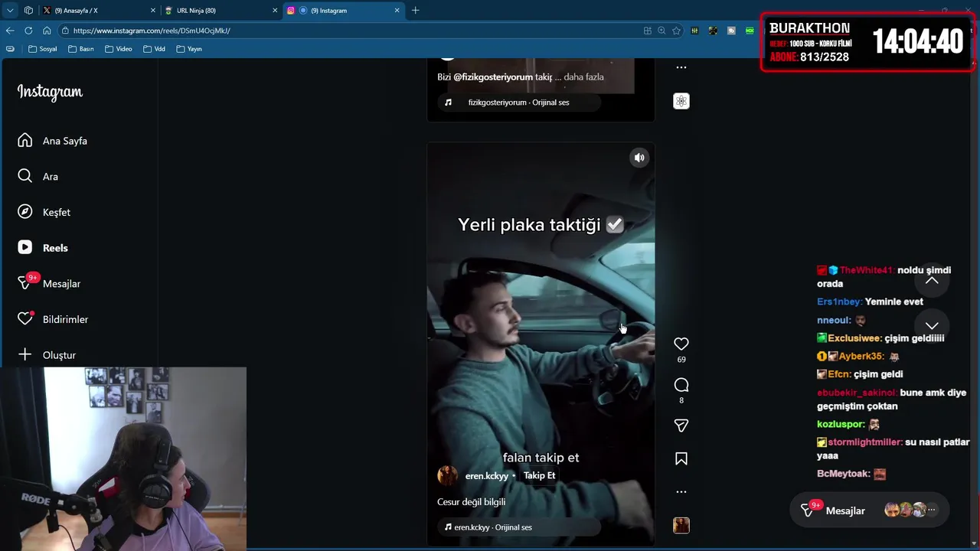Screen dimensions: 980x551
Task: Open more options on the previous reel
Action: pyautogui.click(x=681, y=67)
